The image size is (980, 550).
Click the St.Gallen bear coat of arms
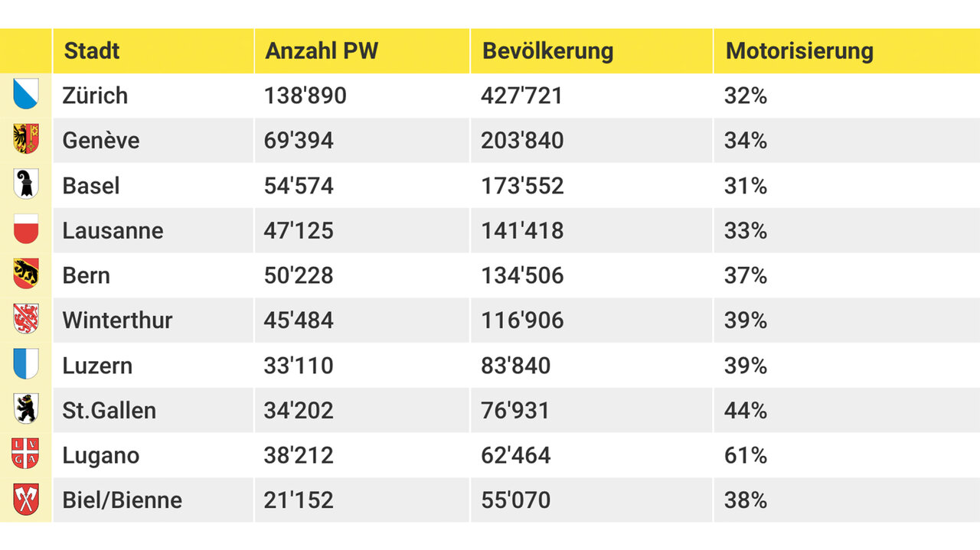coord(25,409)
